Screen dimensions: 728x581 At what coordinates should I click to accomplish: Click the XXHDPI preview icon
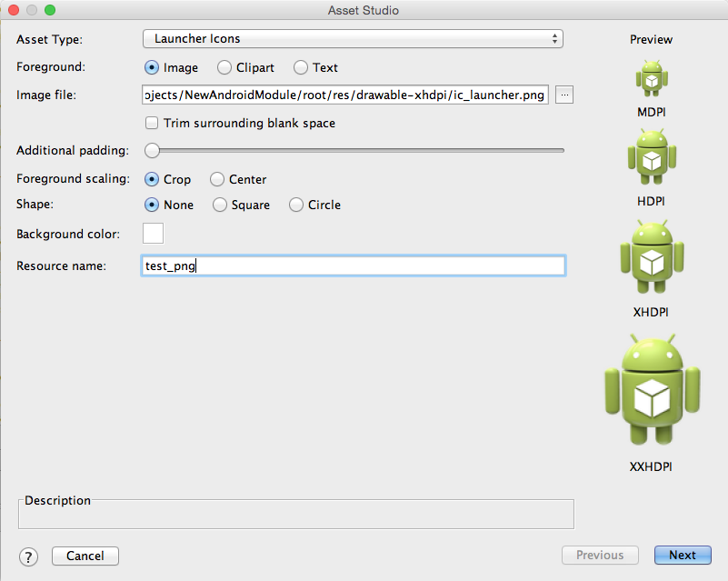(652, 390)
